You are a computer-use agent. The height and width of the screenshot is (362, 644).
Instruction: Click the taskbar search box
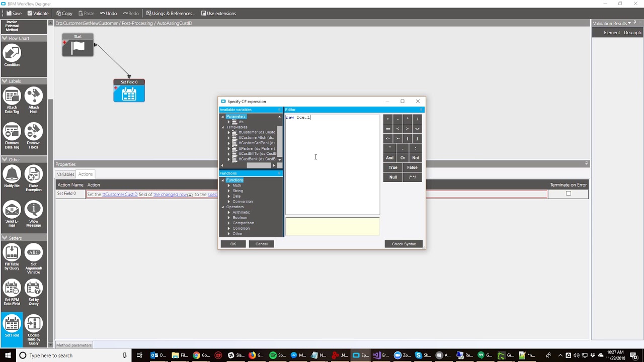pyautogui.click(x=73, y=355)
